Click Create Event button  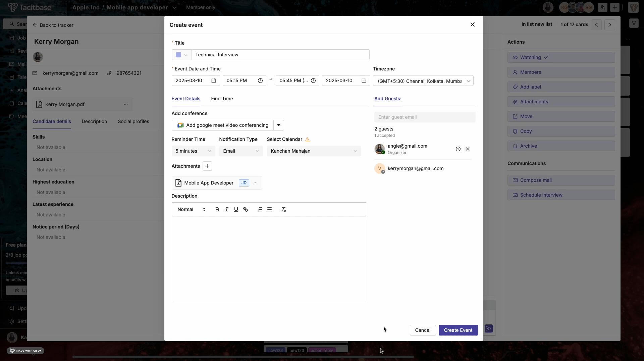point(458,330)
